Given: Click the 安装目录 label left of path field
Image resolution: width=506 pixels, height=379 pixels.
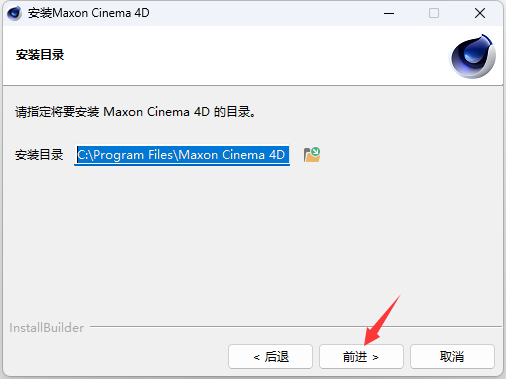Looking at the screenshot, I should (39, 155).
